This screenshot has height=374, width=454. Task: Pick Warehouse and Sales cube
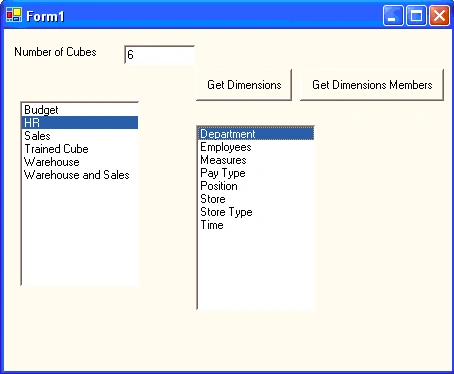pyautogui.click(x=80, y=175)
